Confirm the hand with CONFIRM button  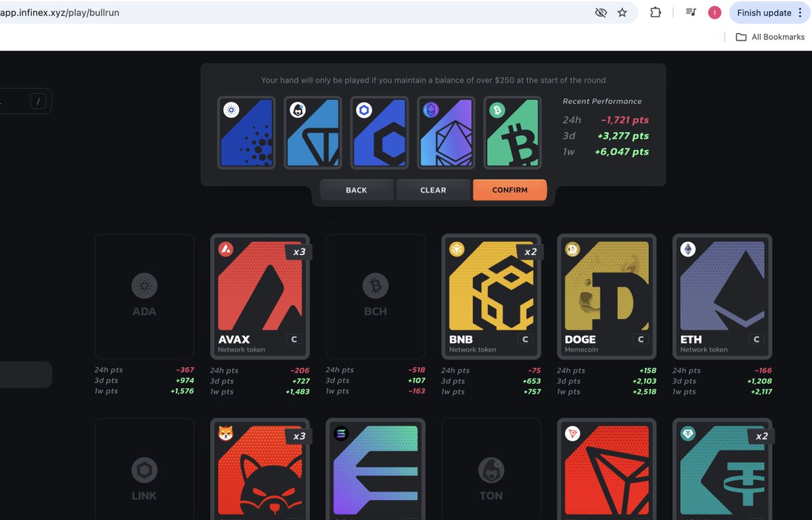[x=510, y=190]
